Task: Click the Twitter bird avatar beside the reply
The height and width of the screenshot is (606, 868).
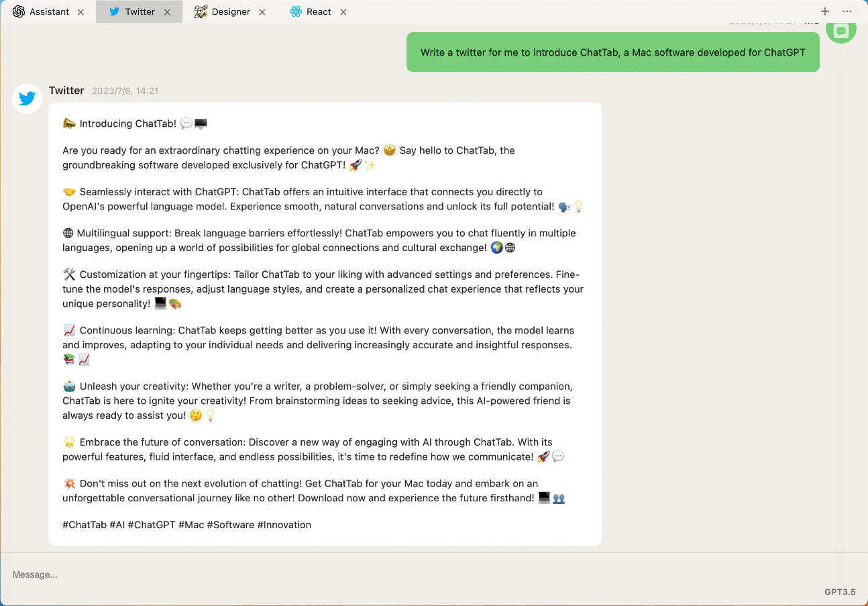Action: coord(28,99)
